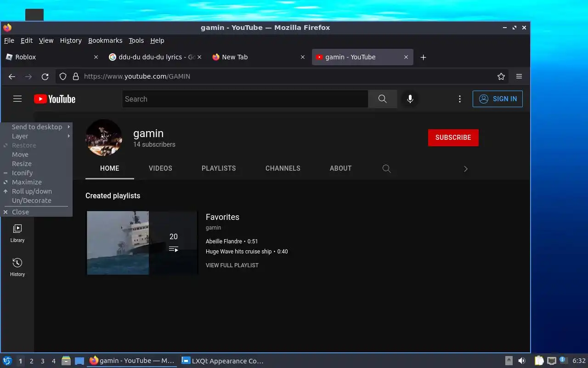The height and width of the screenshot is (368, 588).
Task: Start voice search with the microphone icon
Action: (x=410, y=99)
